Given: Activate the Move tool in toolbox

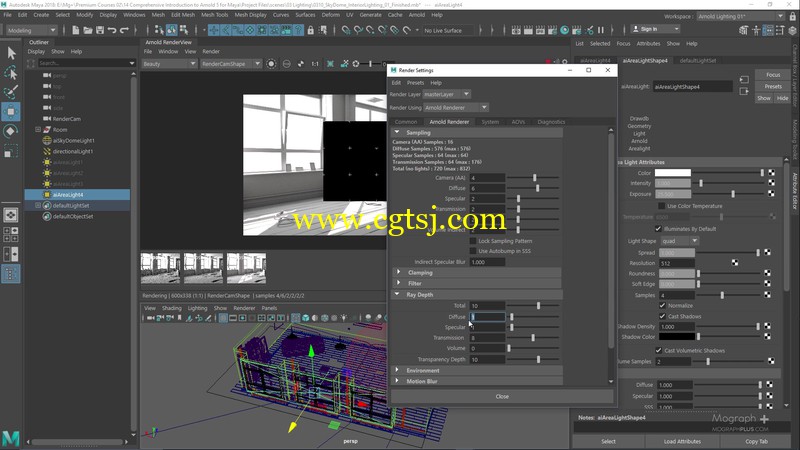Looking at the screenshot, I should pos(11,111).
